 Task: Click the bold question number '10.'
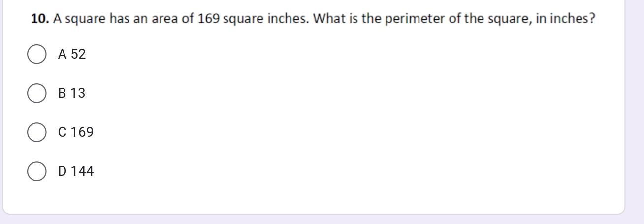[40, 19]
